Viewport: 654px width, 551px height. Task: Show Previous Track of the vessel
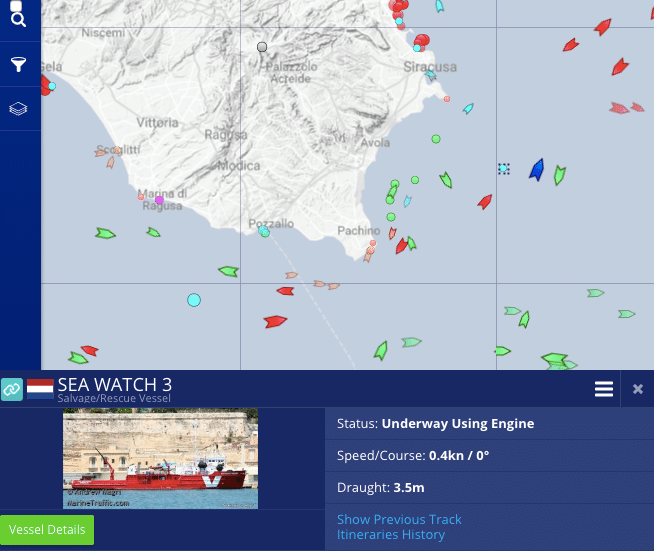pyautogui.click(x=399, y=519)
